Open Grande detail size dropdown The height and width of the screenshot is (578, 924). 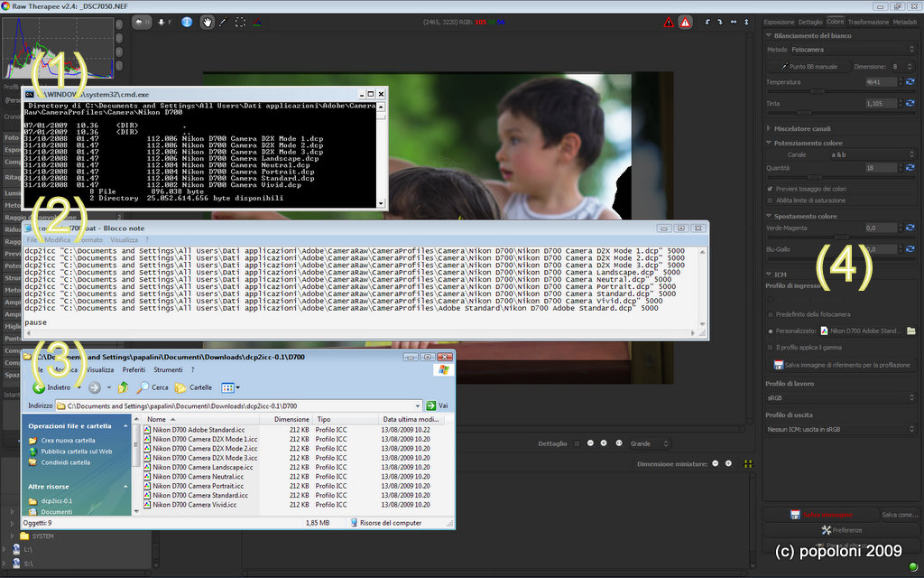pyautogui.click(x=650, y=443)
